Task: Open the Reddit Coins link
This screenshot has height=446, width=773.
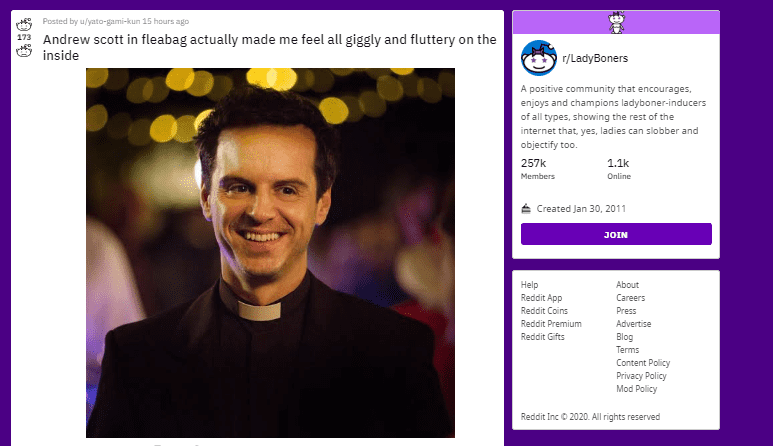Action: pos(545,311)
